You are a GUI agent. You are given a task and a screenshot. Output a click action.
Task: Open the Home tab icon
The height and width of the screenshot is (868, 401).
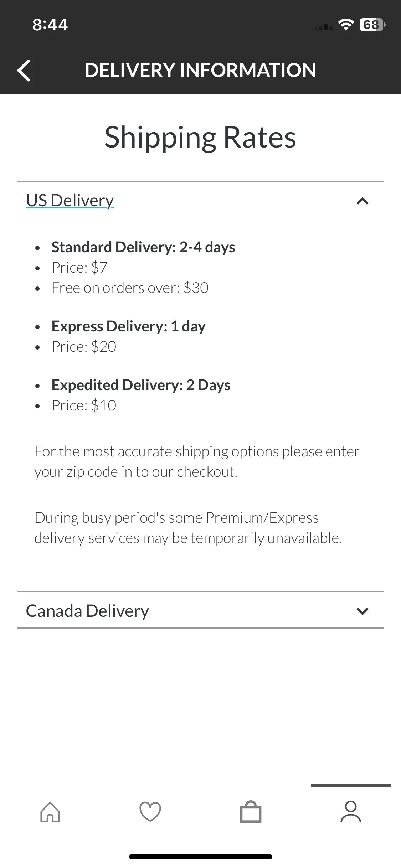50,812
